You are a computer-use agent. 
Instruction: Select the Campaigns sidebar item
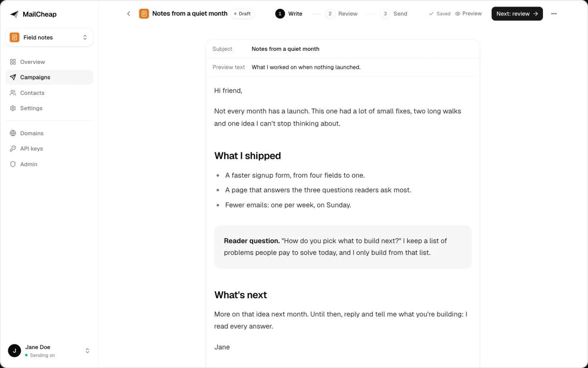pyautogui.click(x=49, y=77)
